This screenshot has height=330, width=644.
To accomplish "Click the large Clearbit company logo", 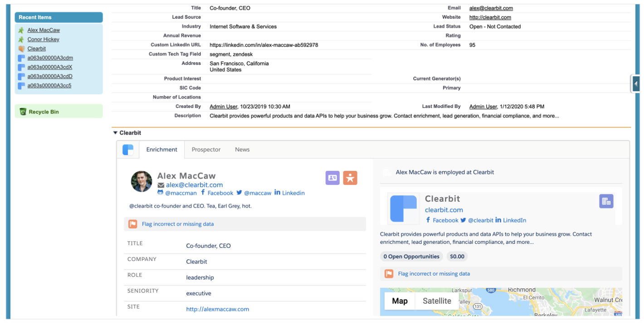I will click(403, 209).
